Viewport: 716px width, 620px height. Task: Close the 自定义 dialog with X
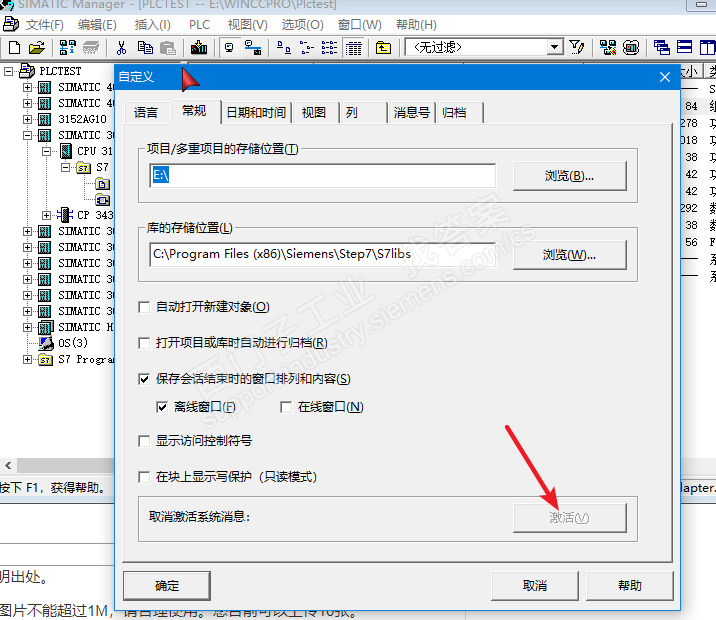coord(664,77)
